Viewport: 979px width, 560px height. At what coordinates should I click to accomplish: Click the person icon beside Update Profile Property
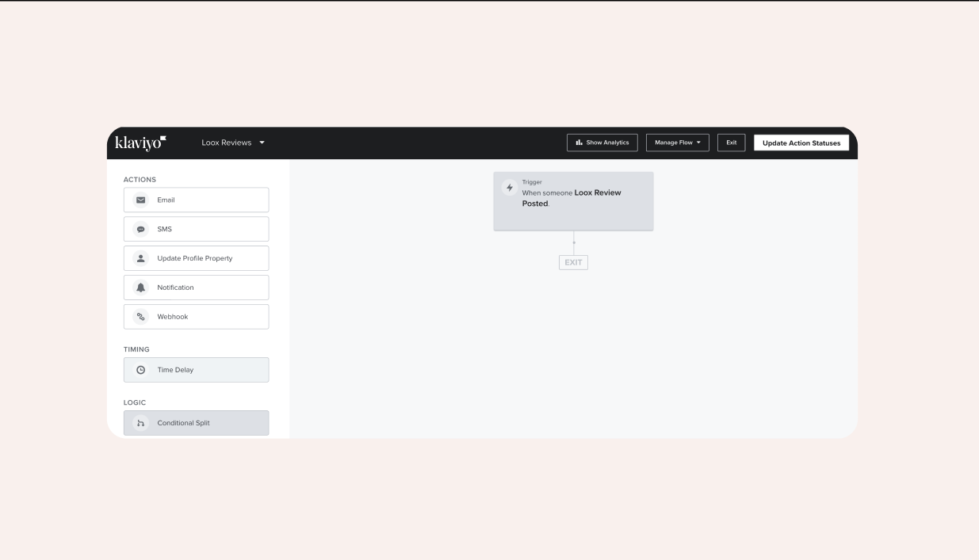(141, 258)
